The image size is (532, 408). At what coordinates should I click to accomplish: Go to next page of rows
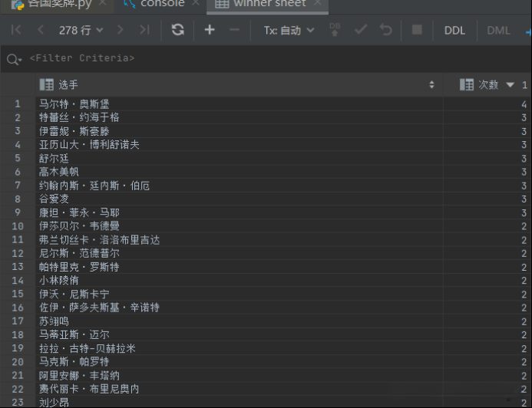click(x=120, y=30)
